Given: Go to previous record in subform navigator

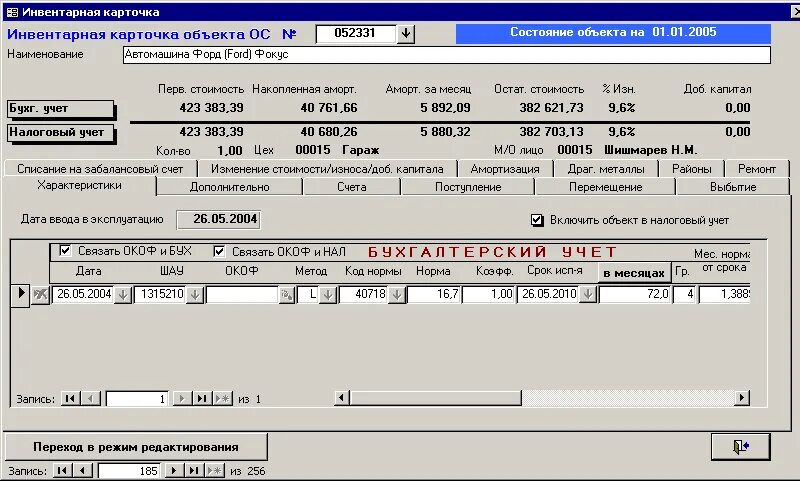Looking at the screenshot, I should [x=91, y=398].
